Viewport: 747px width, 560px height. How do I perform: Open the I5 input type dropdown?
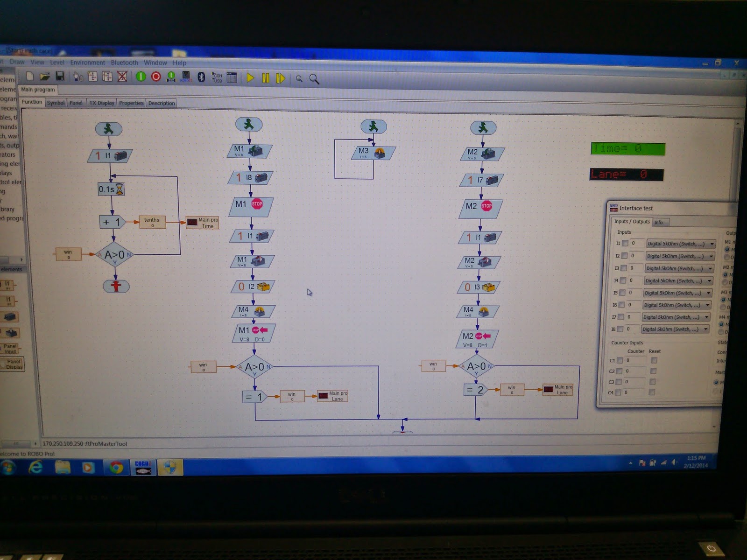point(677,293)
